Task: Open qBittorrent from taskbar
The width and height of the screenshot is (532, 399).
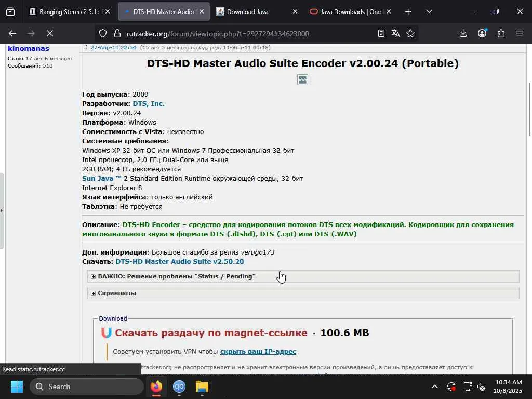Action: (x=179, y=387)
